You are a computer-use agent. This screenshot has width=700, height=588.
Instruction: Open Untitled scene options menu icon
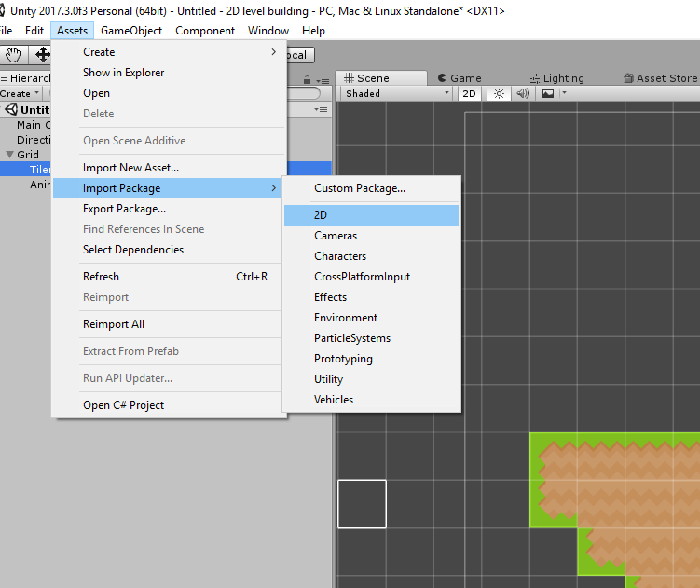[321, 109]
